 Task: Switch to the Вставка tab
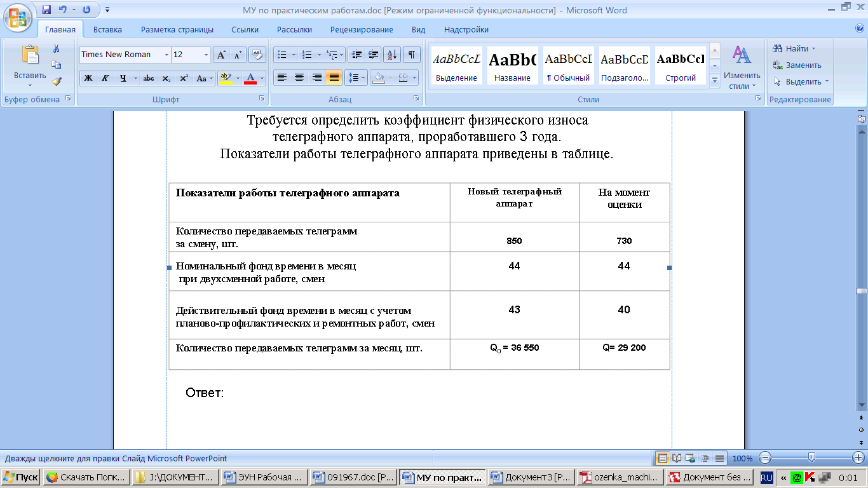coord(107,29)
